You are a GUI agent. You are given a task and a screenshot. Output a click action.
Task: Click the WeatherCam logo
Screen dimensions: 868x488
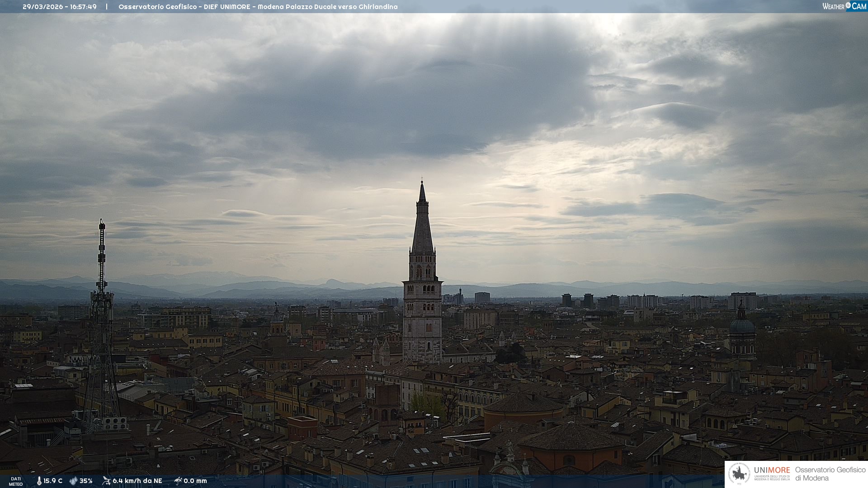[x=844, y=6]
